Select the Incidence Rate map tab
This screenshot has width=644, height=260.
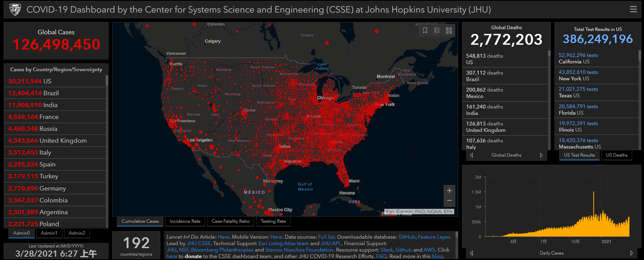pos(185,221)
